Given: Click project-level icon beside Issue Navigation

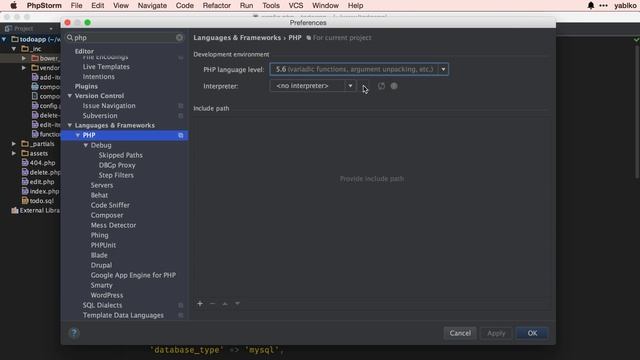Looking at the screenshot, I should (x=180, y=106).
